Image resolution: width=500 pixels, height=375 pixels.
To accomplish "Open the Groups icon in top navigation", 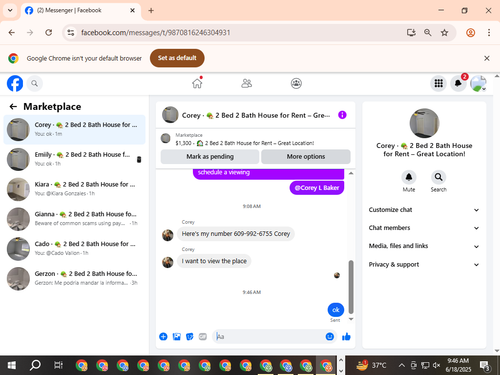I will [x=296, y=83].
